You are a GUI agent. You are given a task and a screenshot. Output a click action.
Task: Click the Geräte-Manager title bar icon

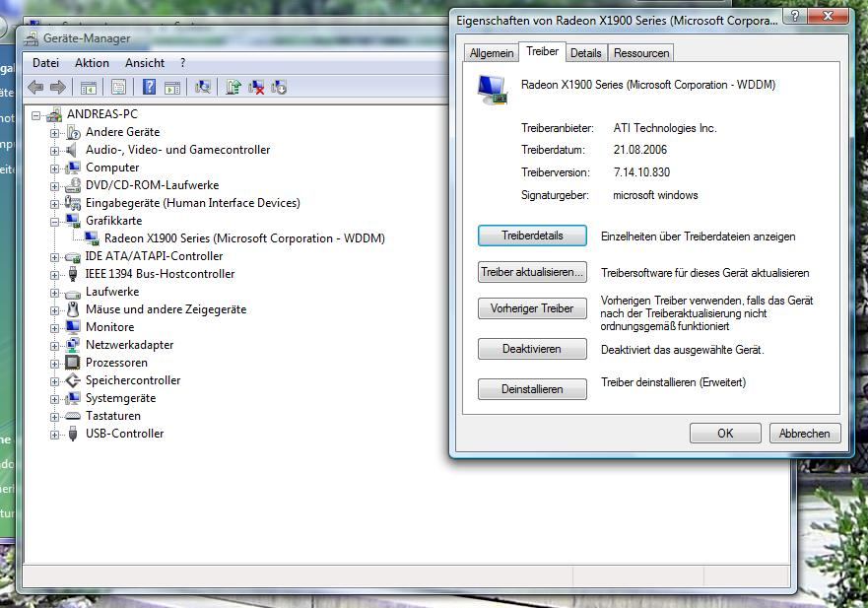[33, 38]
